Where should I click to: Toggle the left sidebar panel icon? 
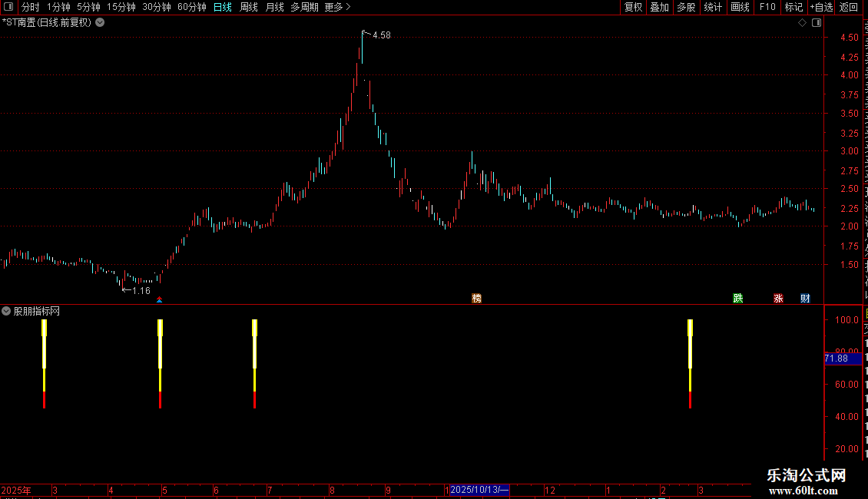click(x=8, y=7)
